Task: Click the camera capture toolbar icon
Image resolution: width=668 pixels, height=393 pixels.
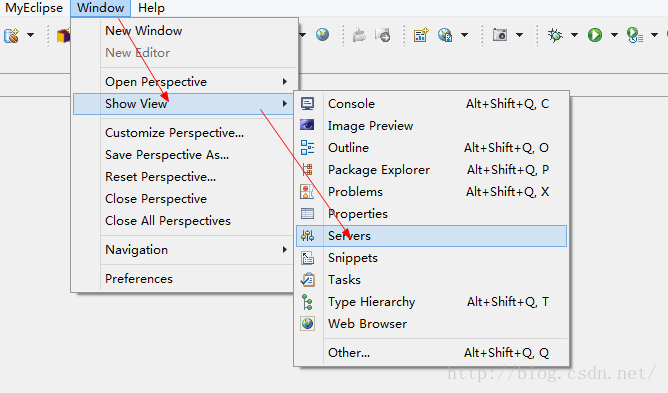Action: point(500,35)
